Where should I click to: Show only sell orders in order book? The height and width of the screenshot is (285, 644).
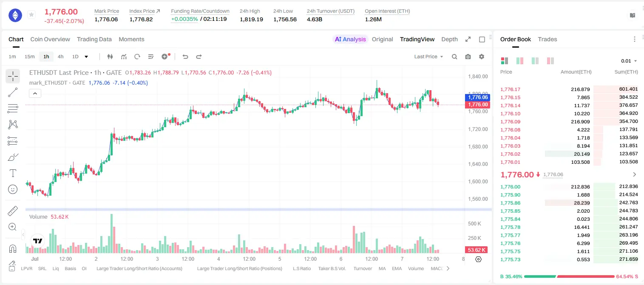550,61
